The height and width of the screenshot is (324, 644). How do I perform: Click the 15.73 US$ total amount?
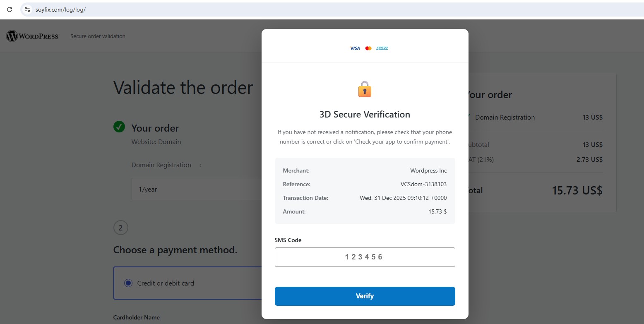coord(577,191)
